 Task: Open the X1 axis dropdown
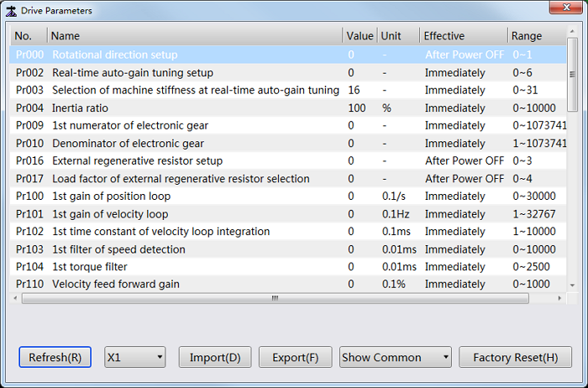tap(135, 357)
